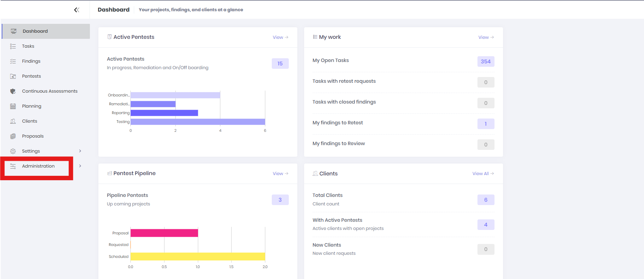644x279 pixels.
Task: Click the Active Pentests card header icon
Action: [110, 37]
